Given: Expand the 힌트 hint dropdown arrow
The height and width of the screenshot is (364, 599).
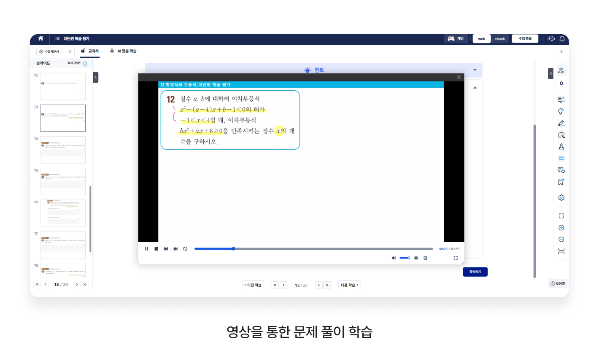Looking at the screenshot, I should pyautogui.click(x=475, y=70).
